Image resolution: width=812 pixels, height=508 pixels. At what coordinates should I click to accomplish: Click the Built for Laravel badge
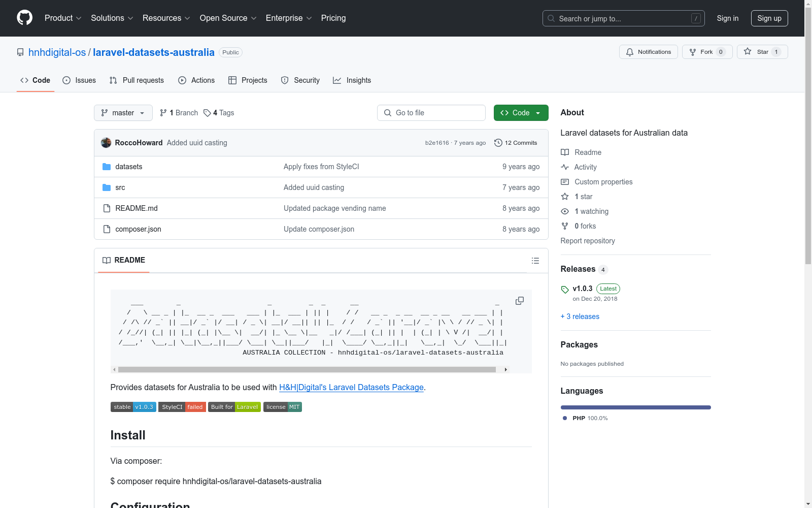click(234, 407)
